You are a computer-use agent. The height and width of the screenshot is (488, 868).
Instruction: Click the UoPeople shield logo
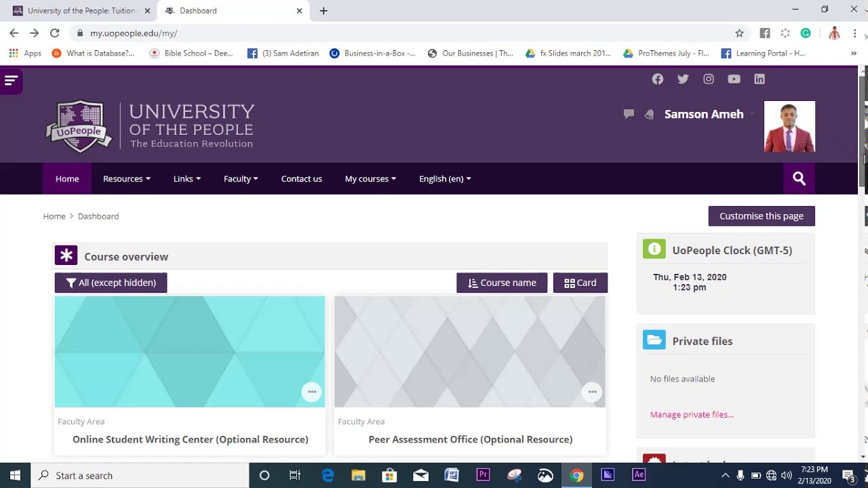(x=79, y=126)
